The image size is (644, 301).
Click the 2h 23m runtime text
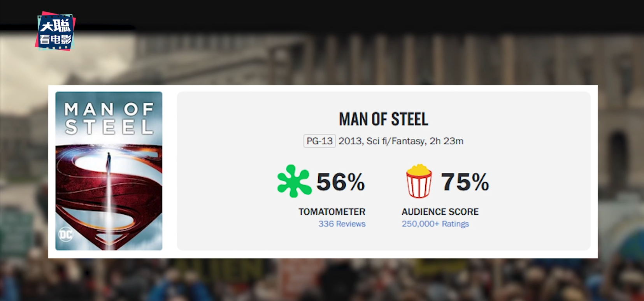click(x=446, y=141)
